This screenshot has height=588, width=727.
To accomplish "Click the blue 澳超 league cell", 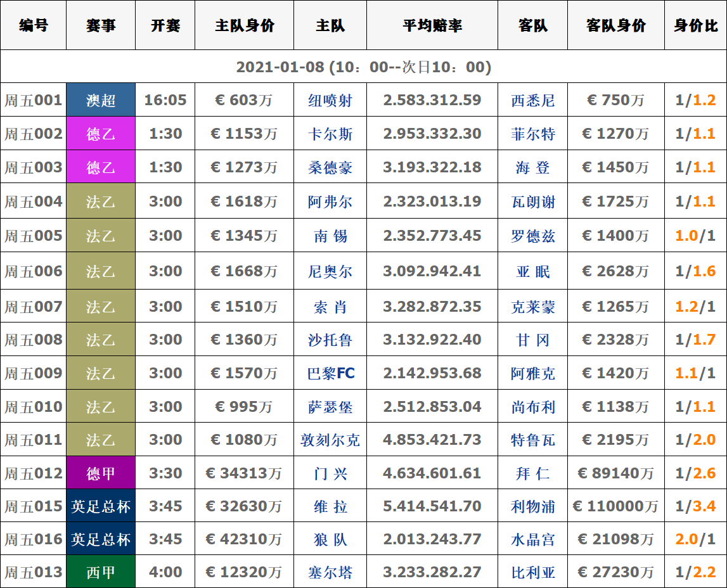I will pyautogui.click(x=101, y=100).
